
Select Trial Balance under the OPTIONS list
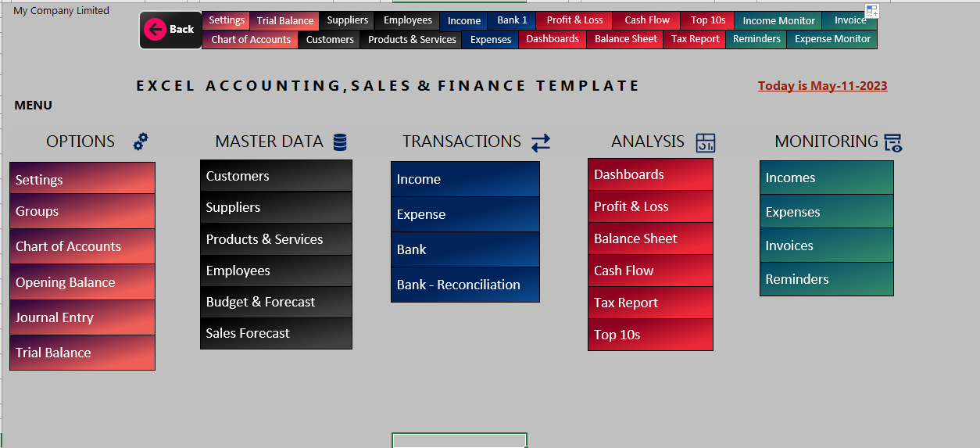82,353
